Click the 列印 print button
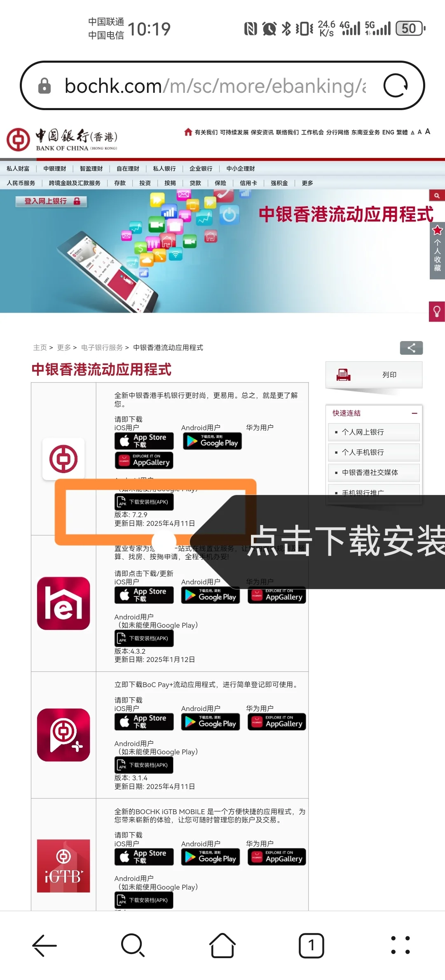This screenshot has width=445, height=980. click(374, 375)
